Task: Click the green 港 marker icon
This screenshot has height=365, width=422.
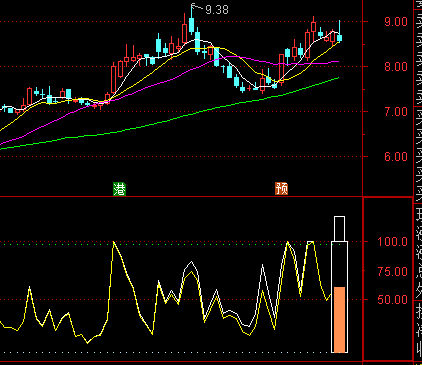Action: 119,189
